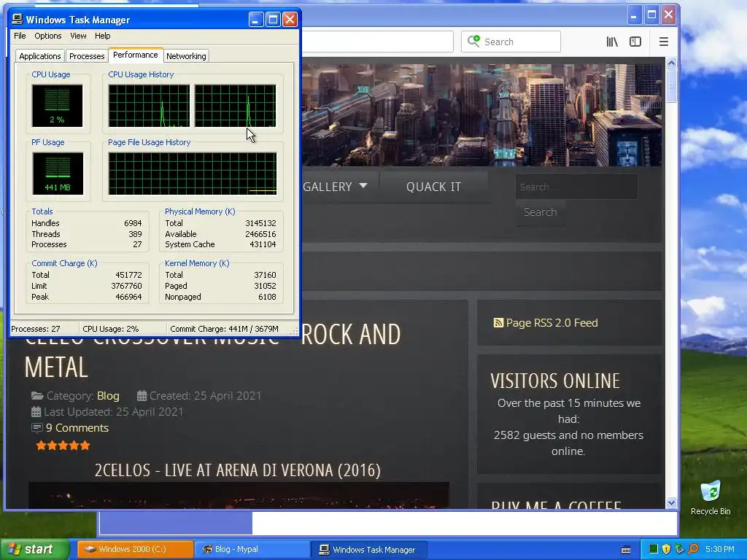Switch to Blog - Mypal taskbar button
This screenshot has width=747, height=560.
[x=252, y=549]
